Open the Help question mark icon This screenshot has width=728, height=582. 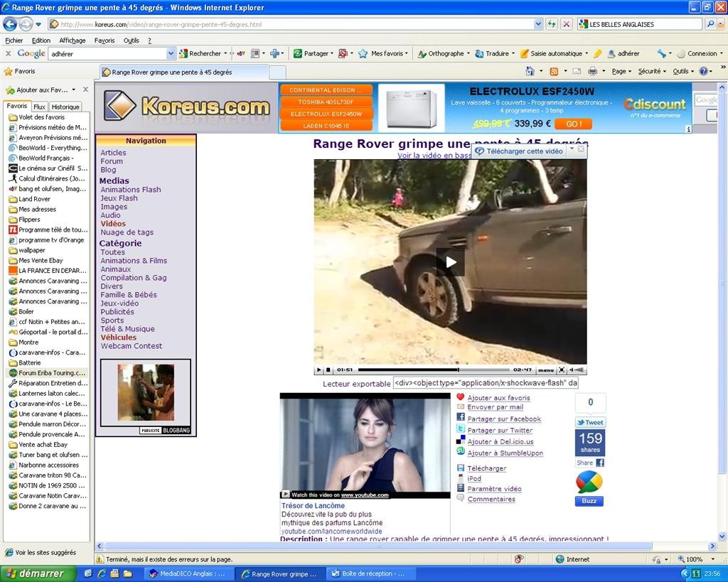point(703,72)
